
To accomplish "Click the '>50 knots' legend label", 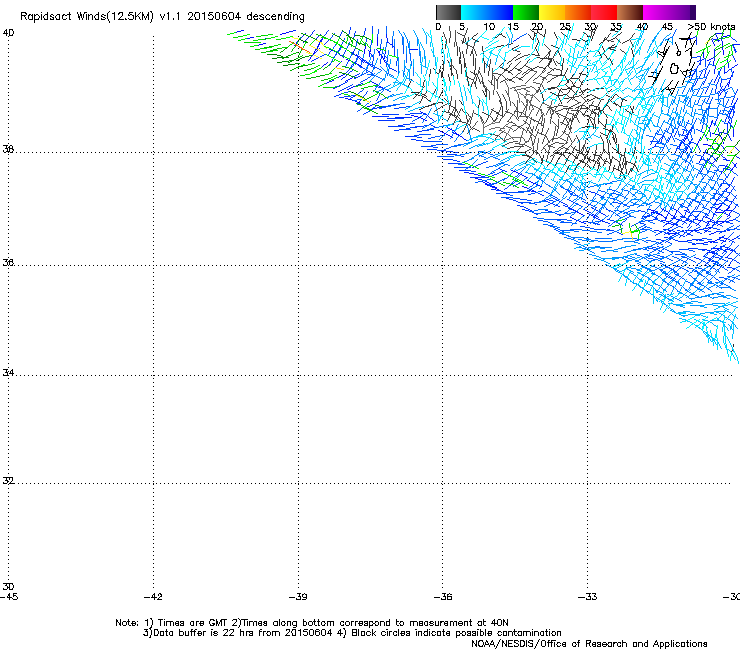I will click(x=711, y=27).
